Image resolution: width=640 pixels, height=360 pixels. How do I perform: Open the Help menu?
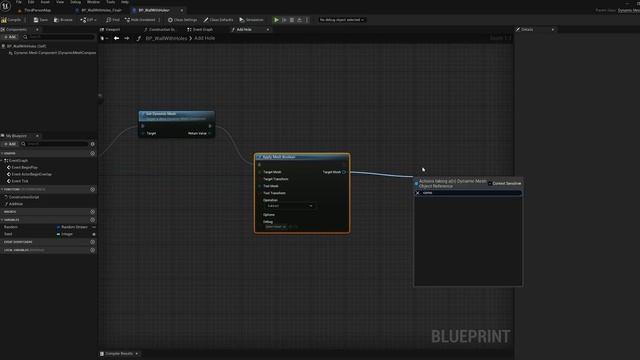[125, 2]
